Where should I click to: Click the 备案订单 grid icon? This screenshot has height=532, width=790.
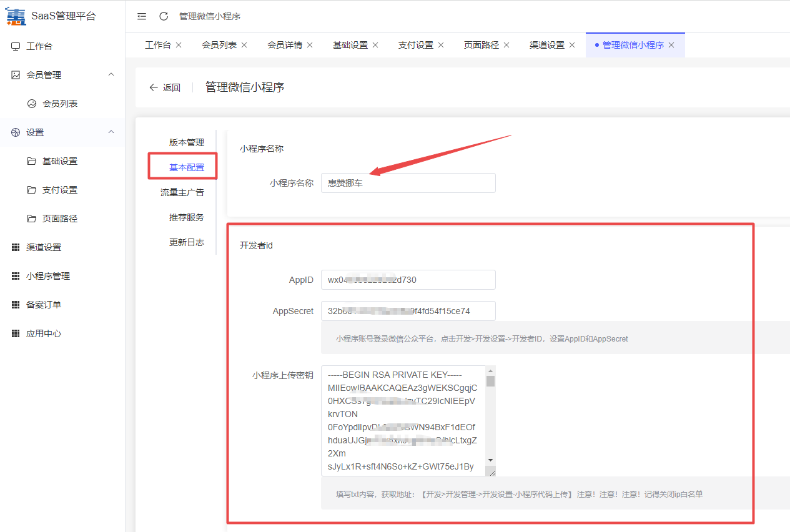pos(16,305)
